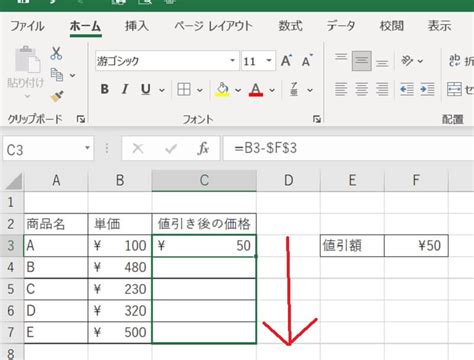Decrease indent

pyautogui.click(x=407, y=89)
